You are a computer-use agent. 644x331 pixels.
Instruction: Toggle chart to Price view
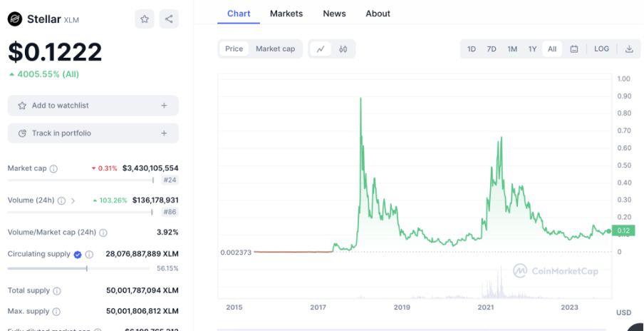(x=234, y=49)
